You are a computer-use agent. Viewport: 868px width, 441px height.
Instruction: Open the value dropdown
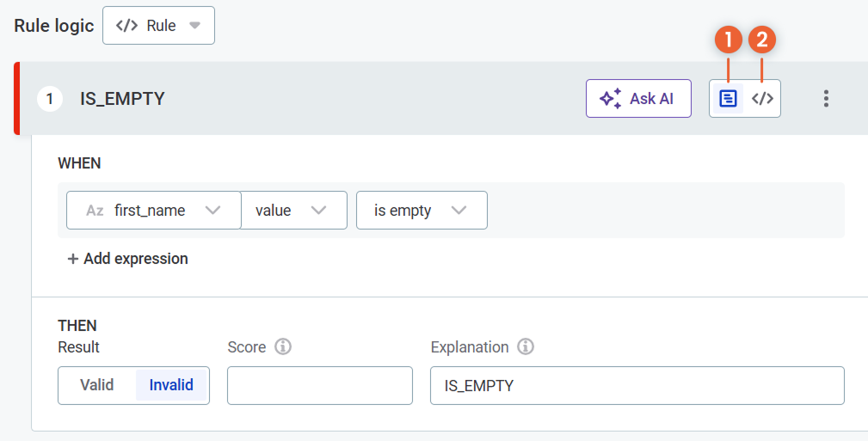[x=317, y=211]
